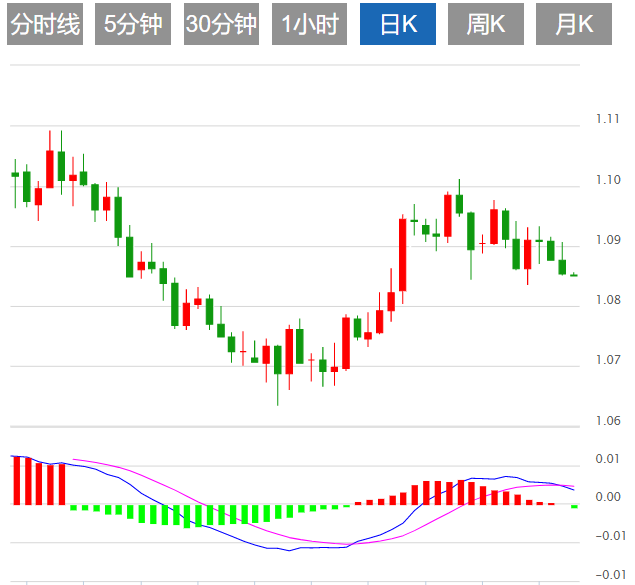Click the last green MACD histogram bar
Screen dimensions: 635x585
coord(574,506)
